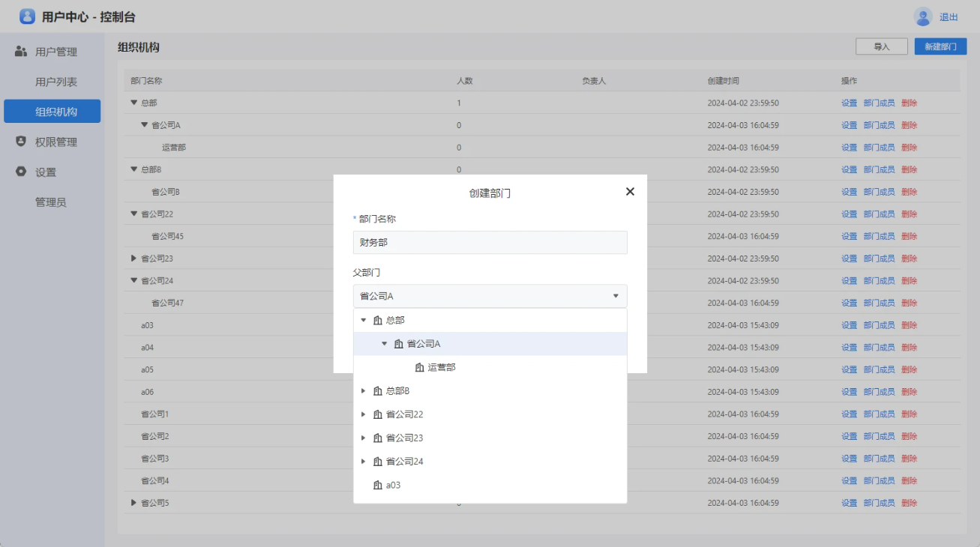Image resolution: width=980 pixels, height=547 pixels.
Task: Collapse 省公司A node in dropdown tree
Action: pos(385,344)
